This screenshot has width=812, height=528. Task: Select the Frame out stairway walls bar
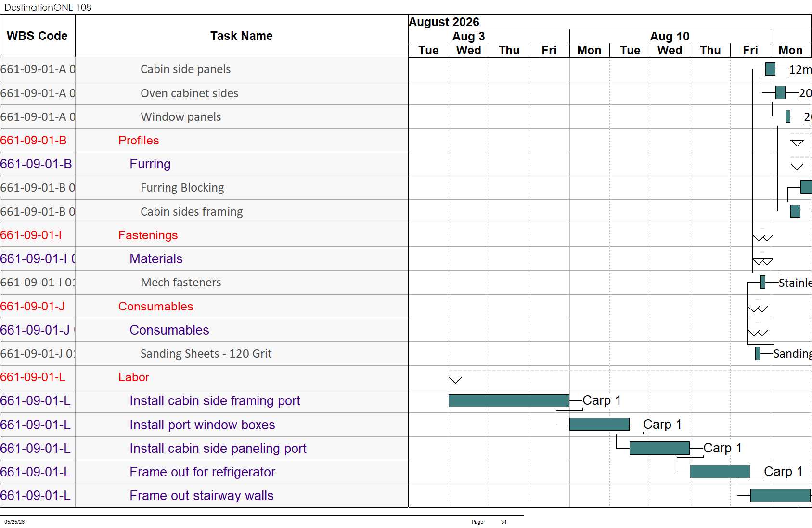780,495
